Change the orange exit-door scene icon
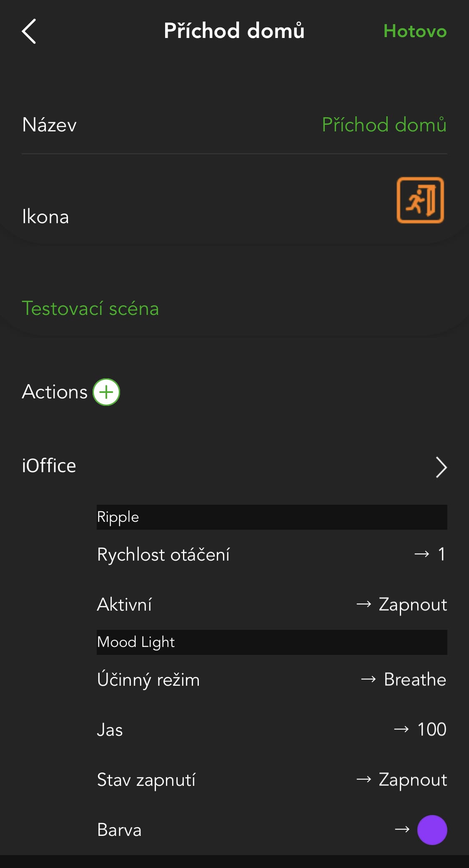The width and height of the screenshot is (469, 868). 420,200
